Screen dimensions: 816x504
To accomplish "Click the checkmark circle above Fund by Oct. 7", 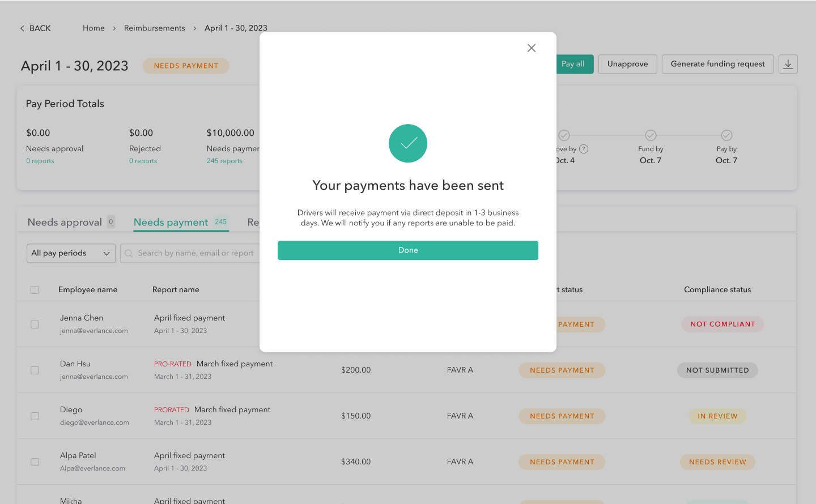I will pyautogui.click(x=650, y=135).
